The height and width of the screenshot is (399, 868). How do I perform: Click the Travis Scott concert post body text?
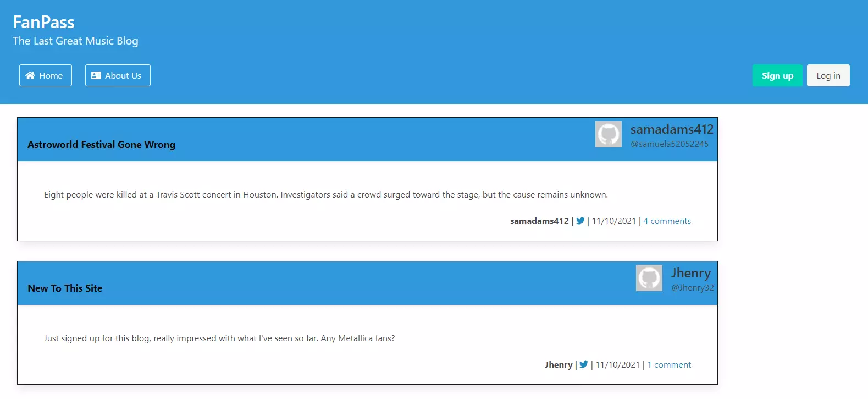pyautogui.click(x=325, y=195)
